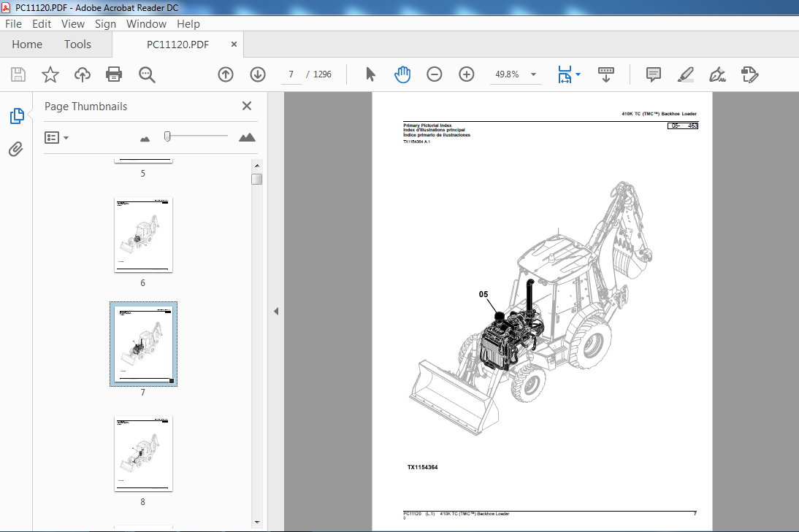Click the Page Thumbnails panel title

[x=85, y=107]
